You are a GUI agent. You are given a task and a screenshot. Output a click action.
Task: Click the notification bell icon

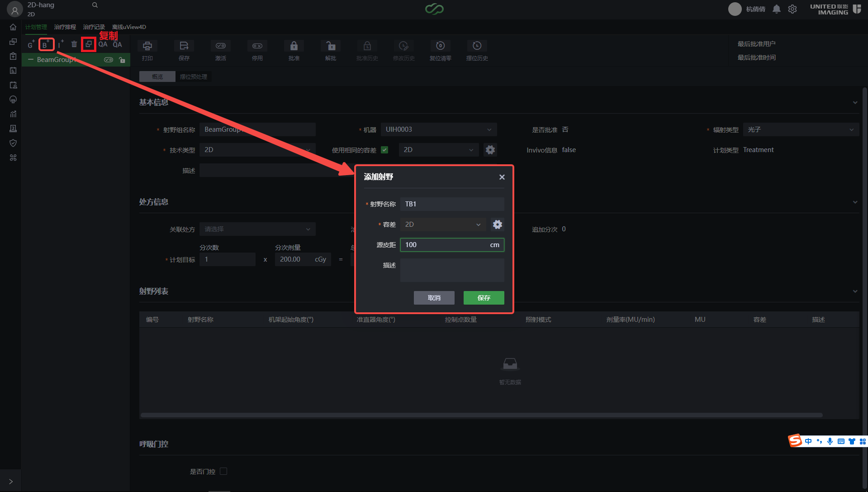tap(777, 9)
